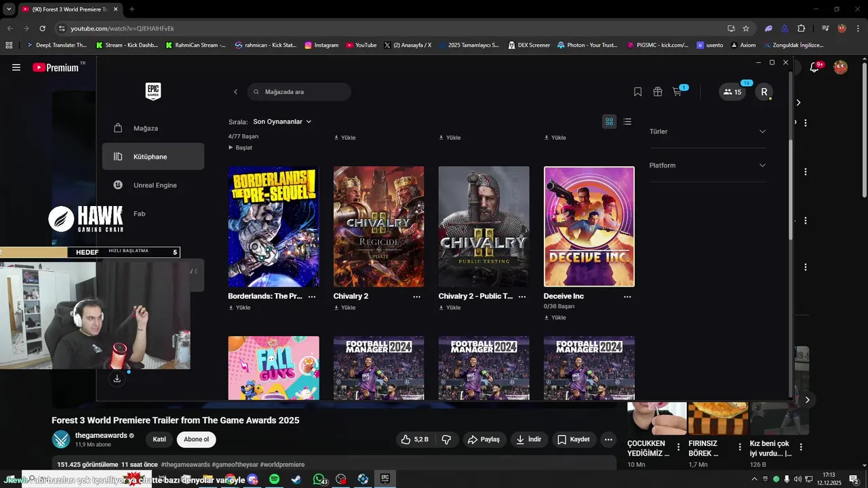Expand the Sırala Son Oynananlar dropdown

tap(282, 122)
